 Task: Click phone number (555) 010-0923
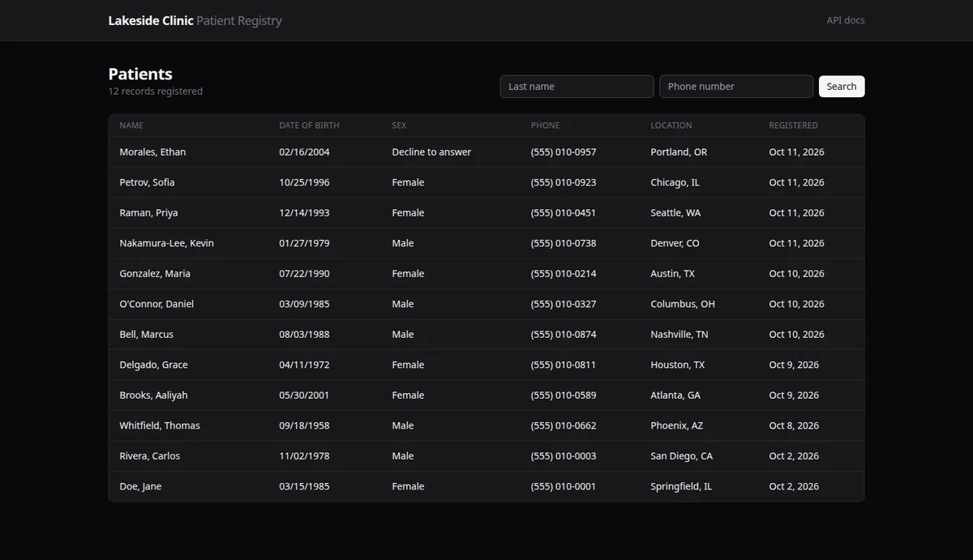[564, 182]
